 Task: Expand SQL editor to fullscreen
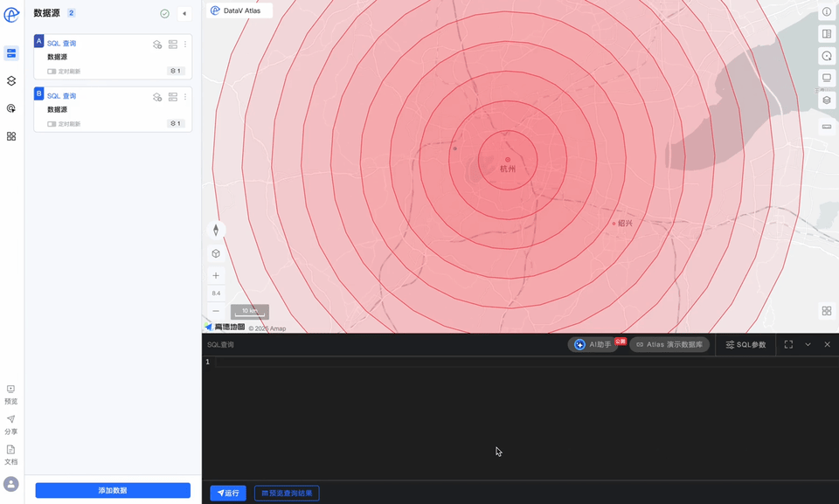click(x=788, y=344)
